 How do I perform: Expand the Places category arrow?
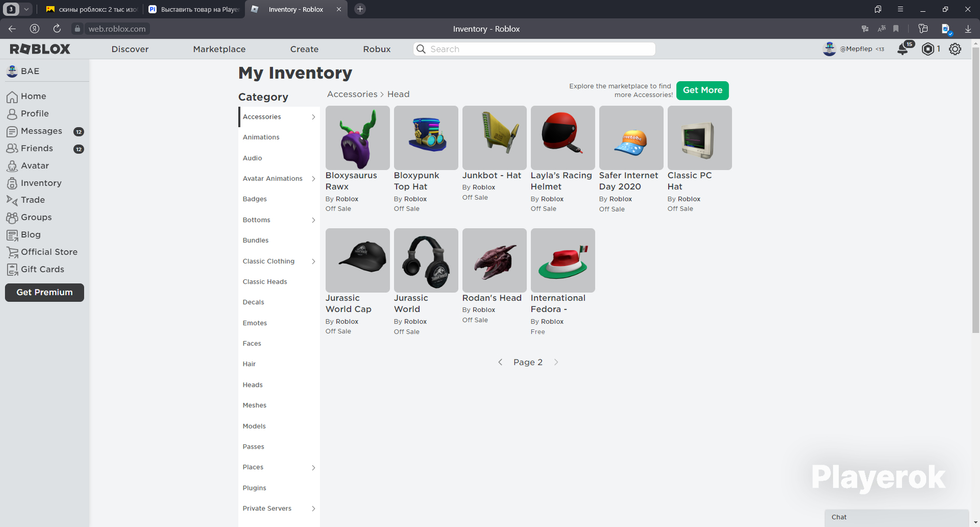(x=313, y=467)
